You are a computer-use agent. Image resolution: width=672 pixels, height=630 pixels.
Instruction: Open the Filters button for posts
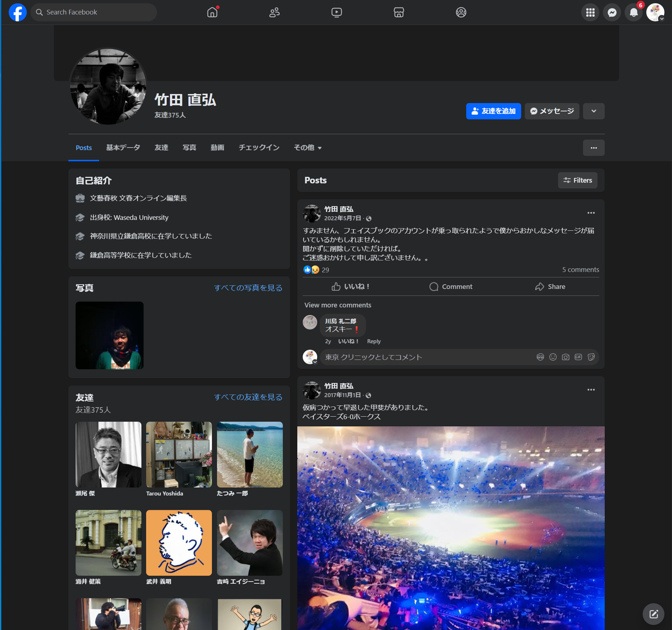[x=578, y=180]
